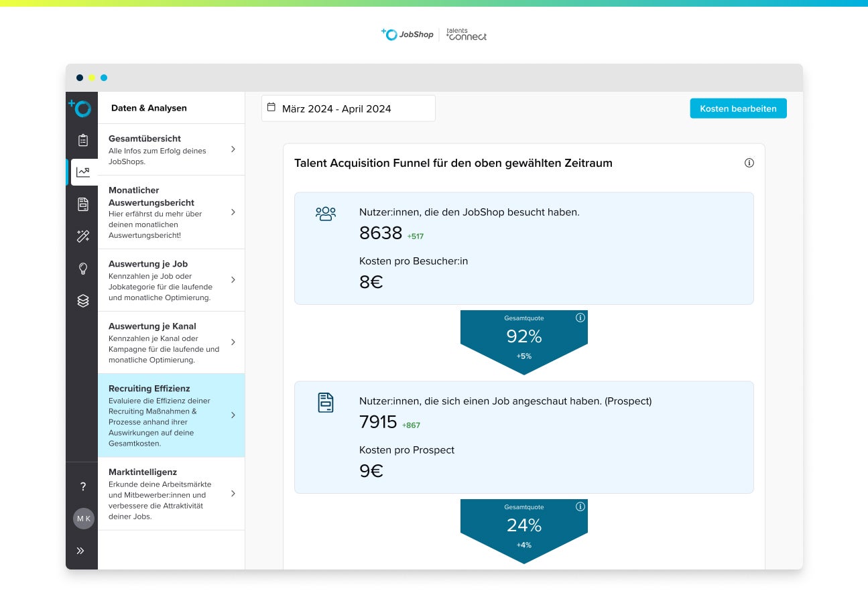Open the clipboard icon in left rail

click(x=83, y=140)
